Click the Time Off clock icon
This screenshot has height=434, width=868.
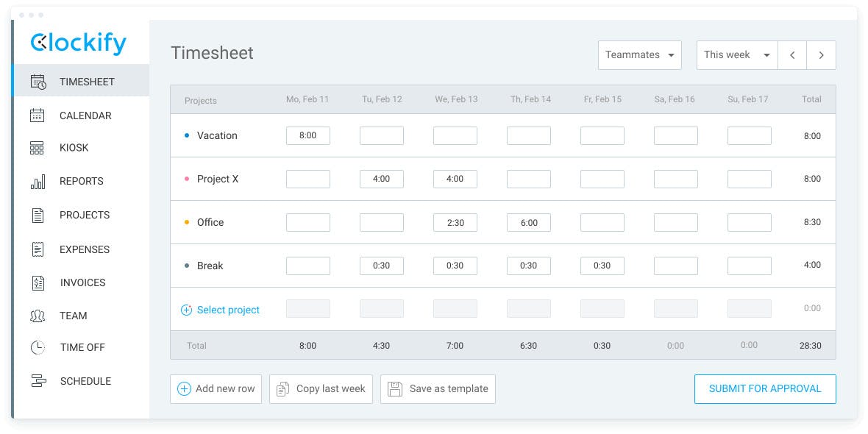click(38, 347)
